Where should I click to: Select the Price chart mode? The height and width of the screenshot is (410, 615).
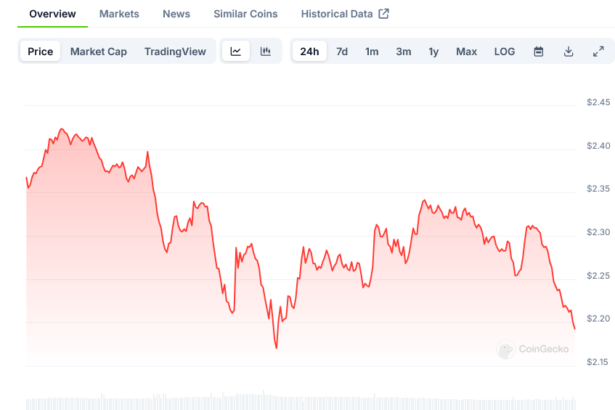tap(41, 52)
